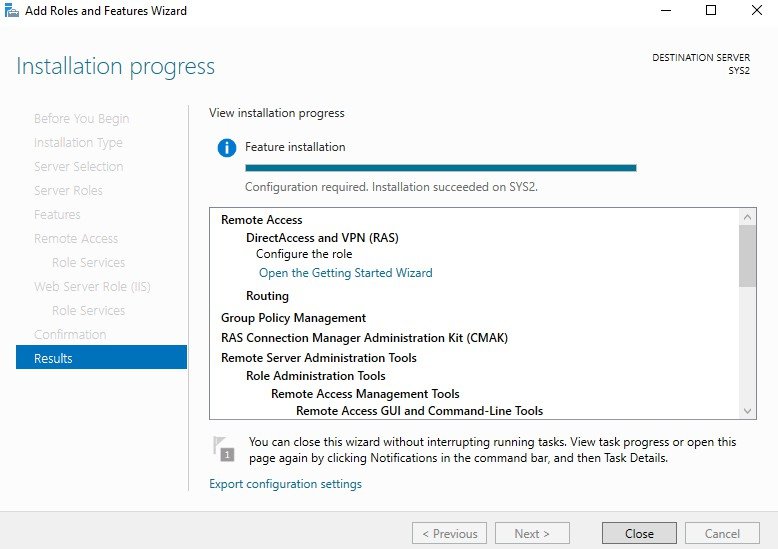Click the Previous button

pos(449,534)
